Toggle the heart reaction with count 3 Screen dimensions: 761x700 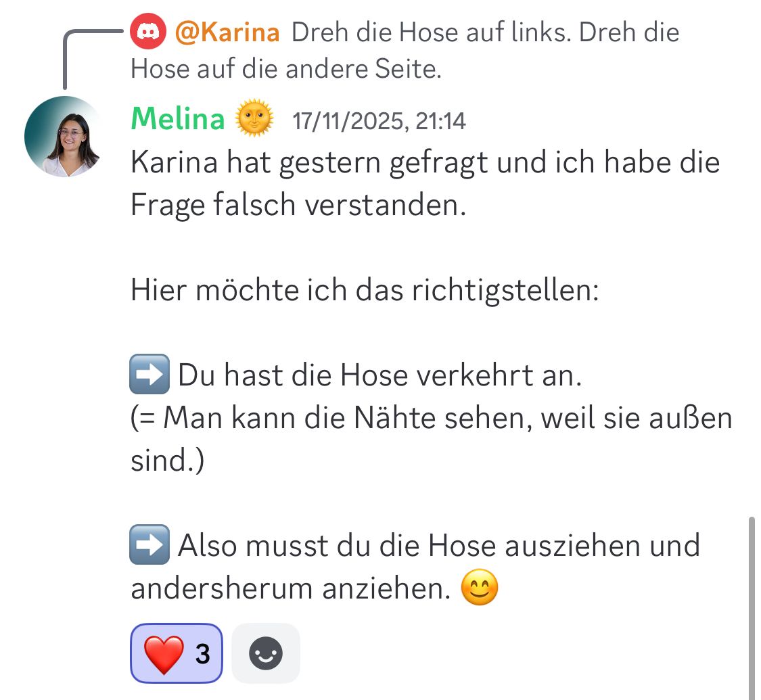[x=177, y=653]
